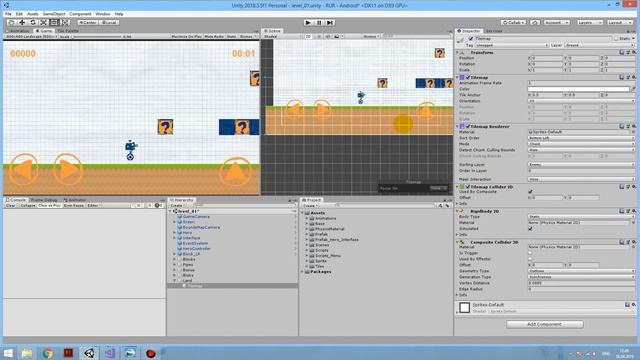Click the Tilemap Color swatch
The image size is (640, 360).
coord(578,89)
